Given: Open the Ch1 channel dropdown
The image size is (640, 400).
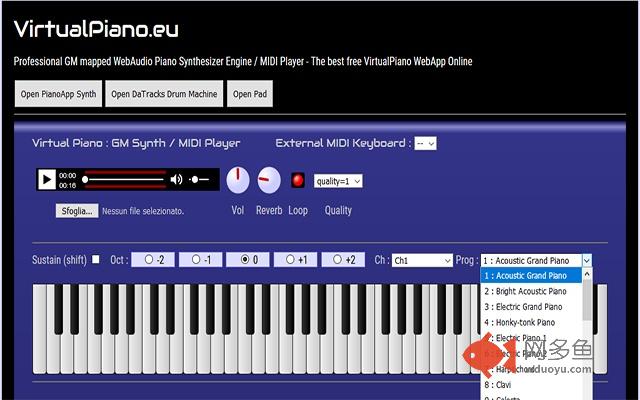Looking at the screenshot, I should tap(422, 260).
